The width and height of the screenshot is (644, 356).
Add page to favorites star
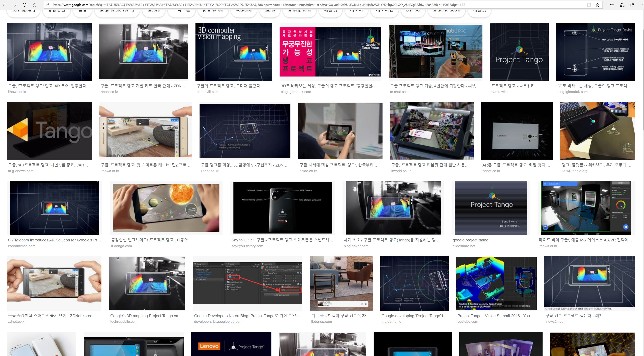pyautogui.click(x=597, y=5)
